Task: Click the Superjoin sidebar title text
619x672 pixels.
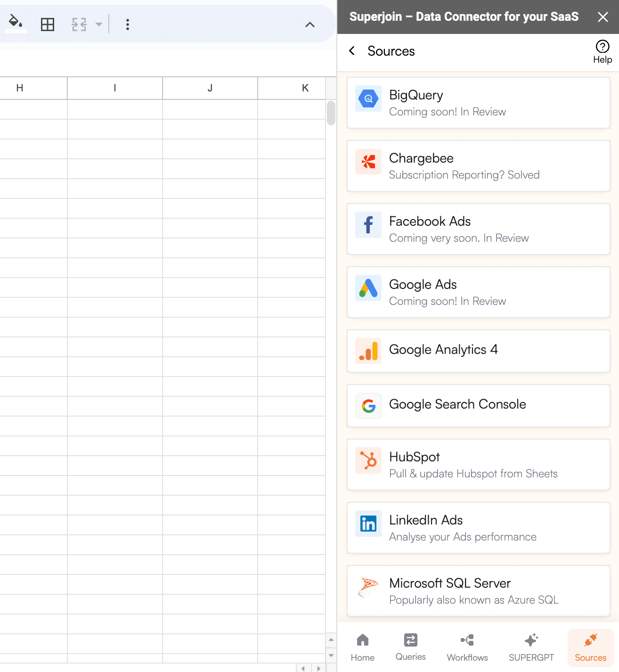Action: (x=464, y=17)
